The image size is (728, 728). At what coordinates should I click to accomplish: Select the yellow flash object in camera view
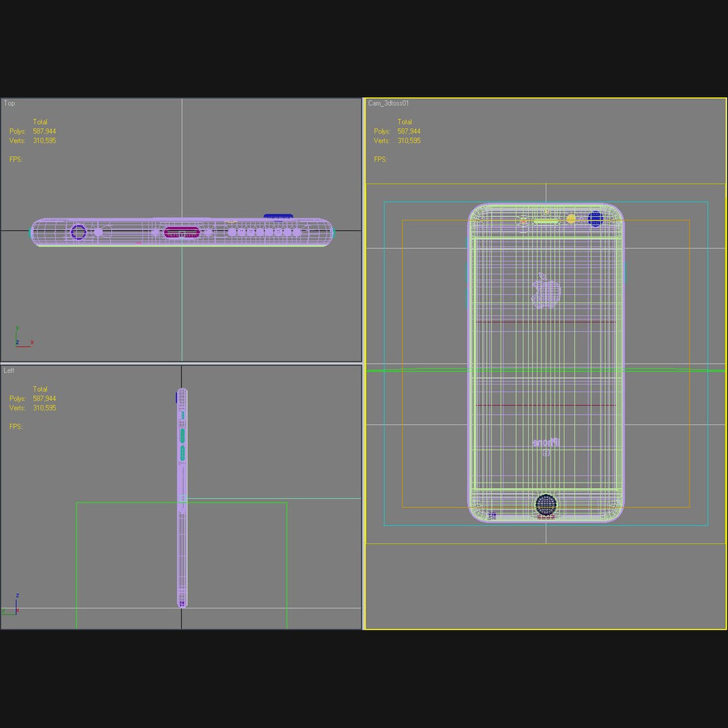click(571, 218)
